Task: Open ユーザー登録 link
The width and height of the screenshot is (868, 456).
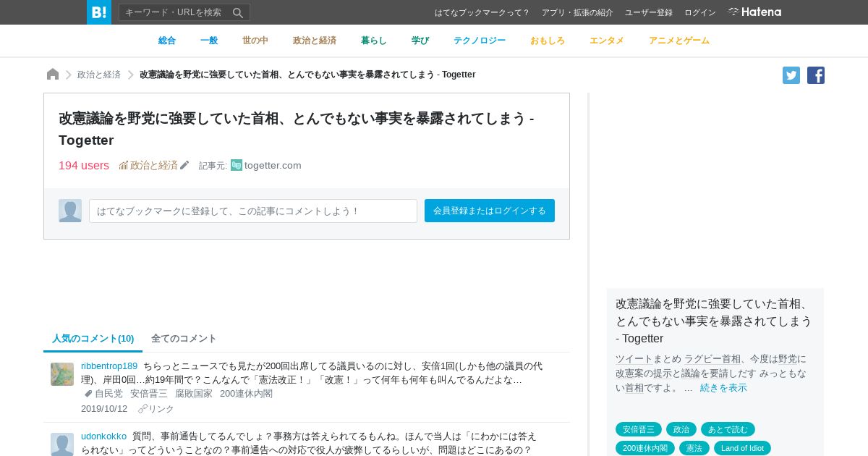Action: coord(649,12)
